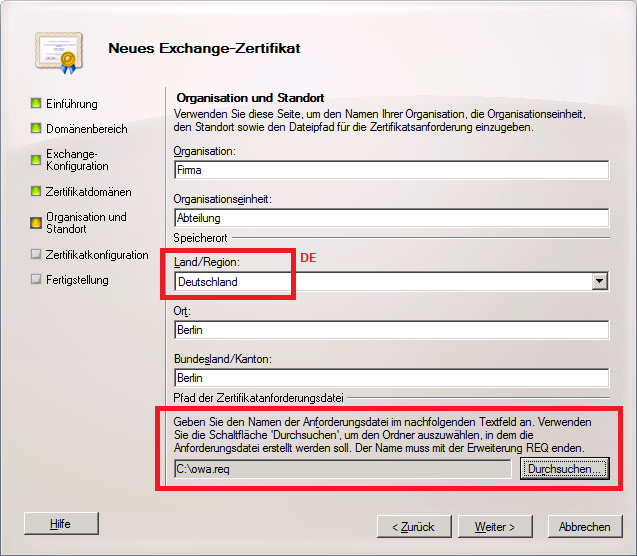Select the Einführung wizard step label
This screenshot has width=637, height=556.
pyautogui.click(x=72, y=104)
